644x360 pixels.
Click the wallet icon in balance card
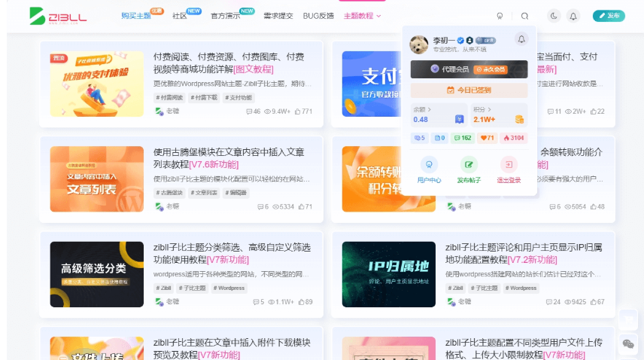(459, 119)
